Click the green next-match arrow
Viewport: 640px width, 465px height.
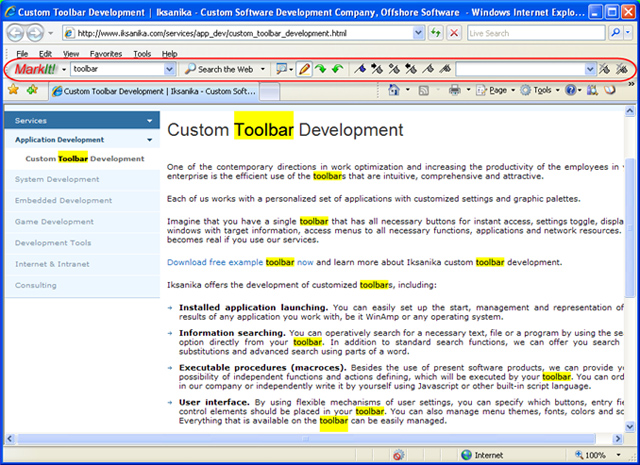[x=321, y=69]
